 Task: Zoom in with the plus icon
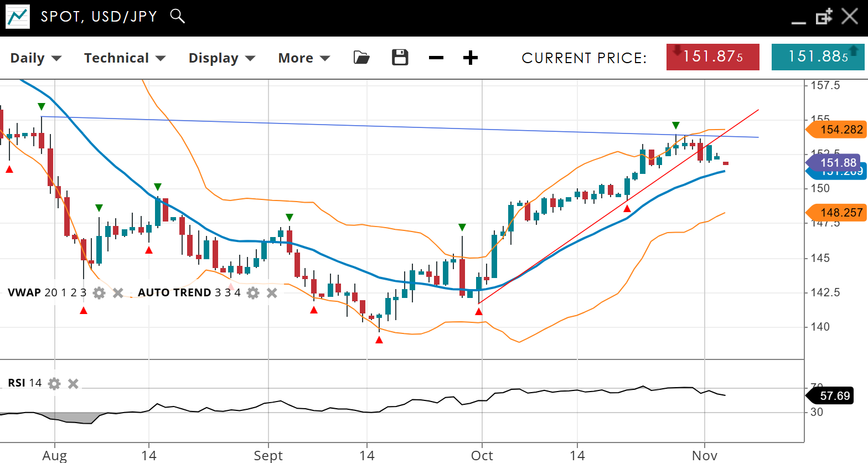tap(470, 58)
